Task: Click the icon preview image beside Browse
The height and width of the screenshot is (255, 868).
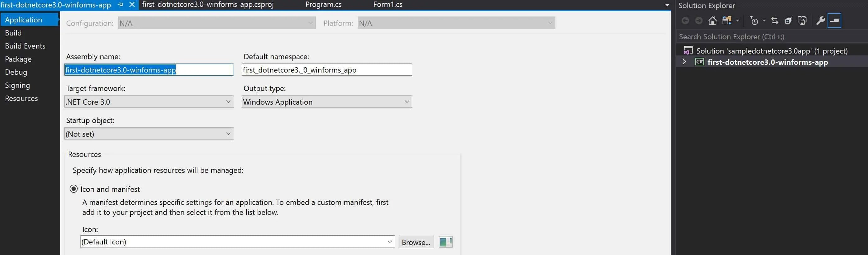Action: point(446,242)
